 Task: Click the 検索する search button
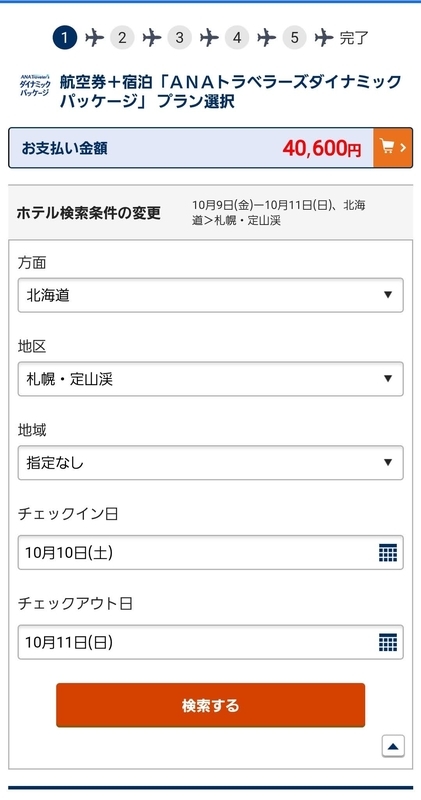pos(210,705)
